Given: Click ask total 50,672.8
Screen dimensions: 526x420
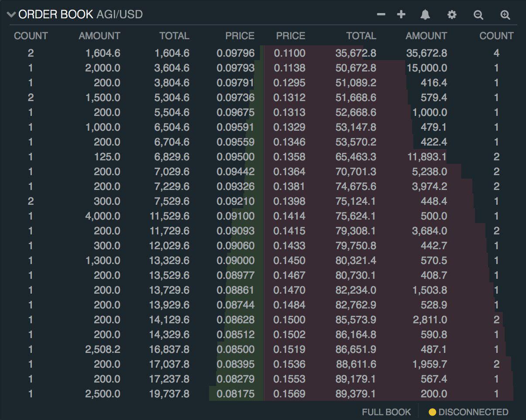Looking at the screenshot, I should pos(356,68).
